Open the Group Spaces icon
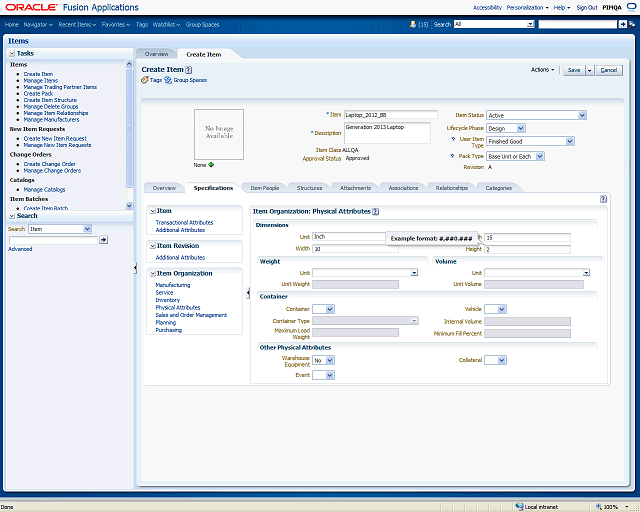 pyautogui.click(x=169, y=79)
